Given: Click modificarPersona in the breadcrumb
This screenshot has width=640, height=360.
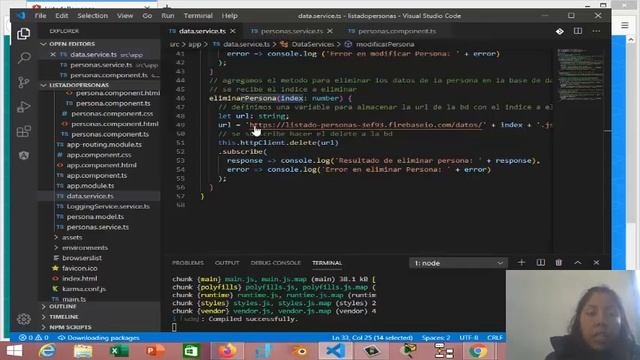Looking at the screenshot, I should 385,44.
